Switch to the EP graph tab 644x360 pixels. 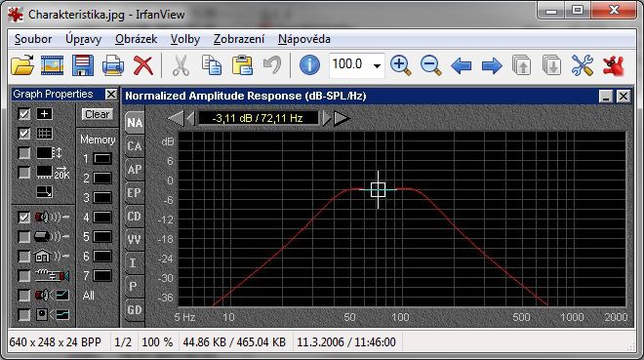coord(135,192)
